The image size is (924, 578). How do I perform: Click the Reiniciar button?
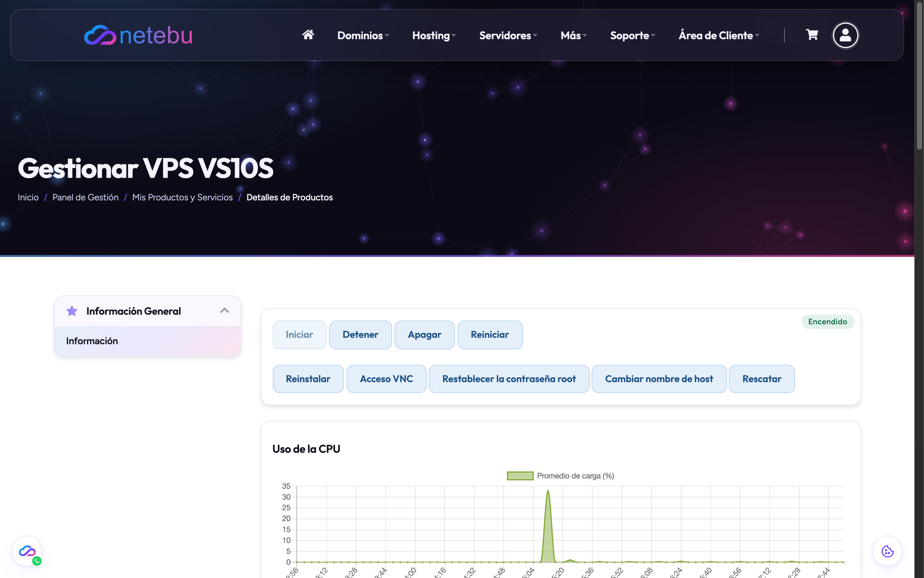[x=490, y=335]
